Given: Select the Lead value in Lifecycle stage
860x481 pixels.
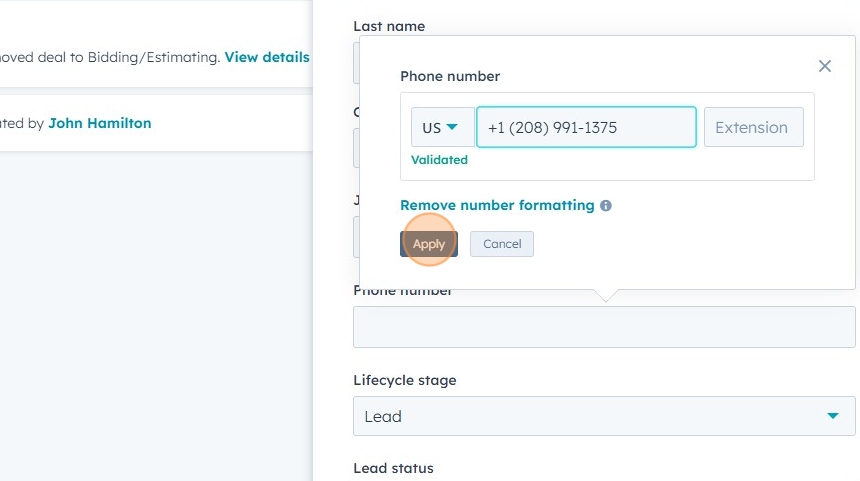Looking at the screenshot, I should 384,416.
